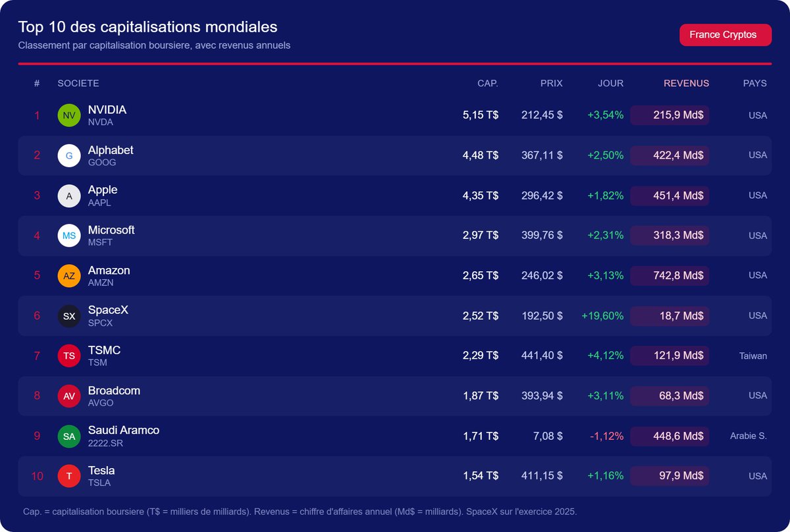Click the Saudi Aramco SA logo icon
Image resolution: width=790 pixels, height=532 pixels.
click(69, 436)
